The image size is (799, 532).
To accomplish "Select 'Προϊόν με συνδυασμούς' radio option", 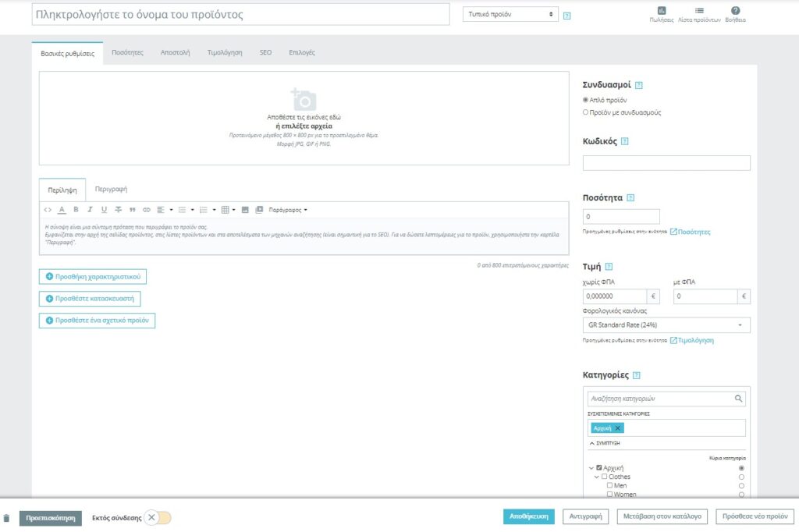I will 586,112.
